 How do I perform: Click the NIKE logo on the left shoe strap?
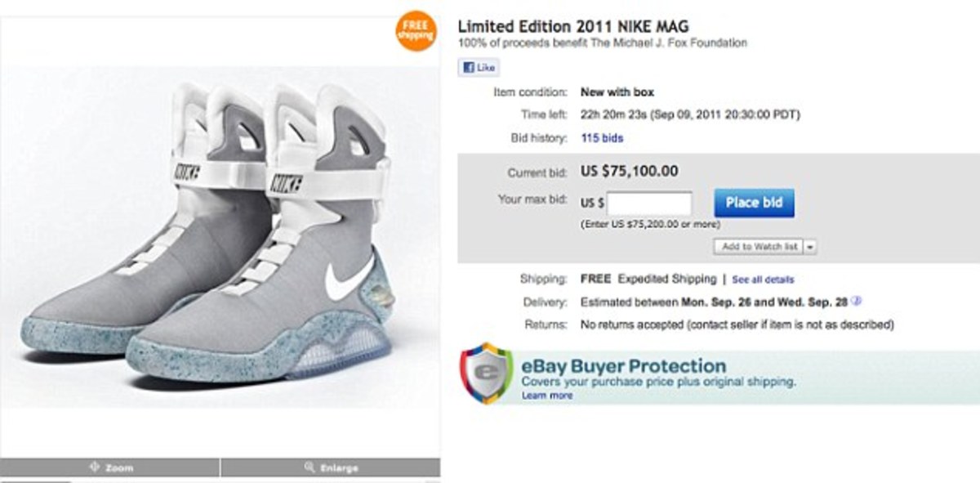(x=187, y=172)
